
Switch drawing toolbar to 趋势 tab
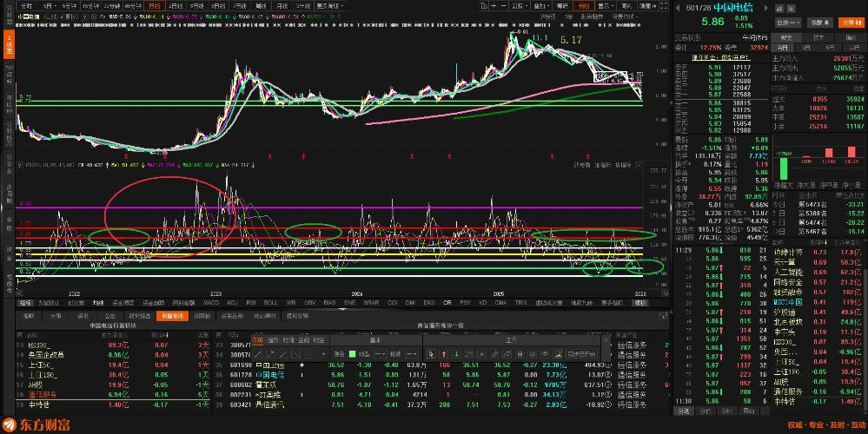click(273, 340)
